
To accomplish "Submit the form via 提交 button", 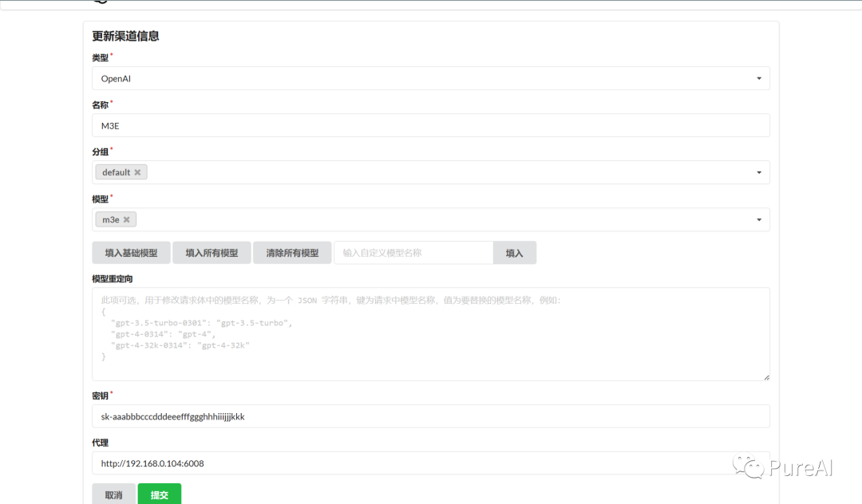I will click(x=159, y=494).
